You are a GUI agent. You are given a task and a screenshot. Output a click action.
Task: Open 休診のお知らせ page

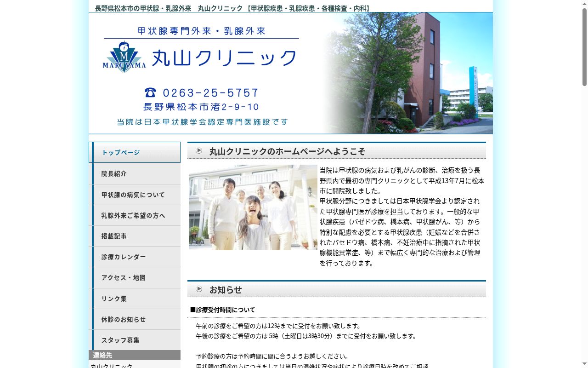[135, 319]
